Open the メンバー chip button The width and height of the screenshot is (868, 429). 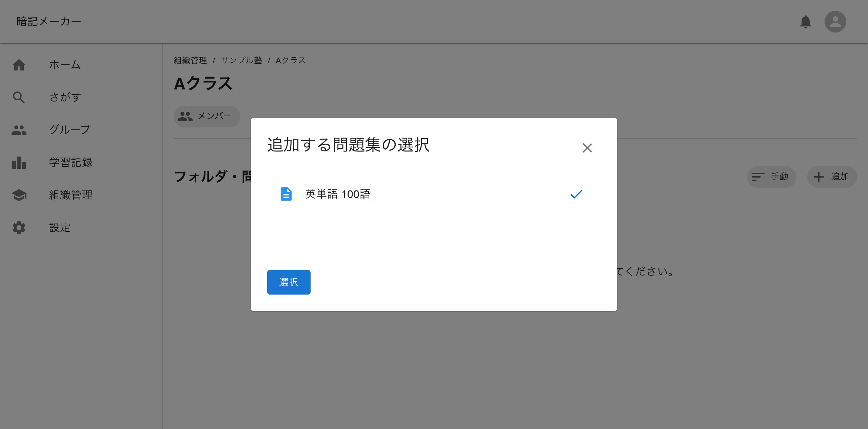207,116
